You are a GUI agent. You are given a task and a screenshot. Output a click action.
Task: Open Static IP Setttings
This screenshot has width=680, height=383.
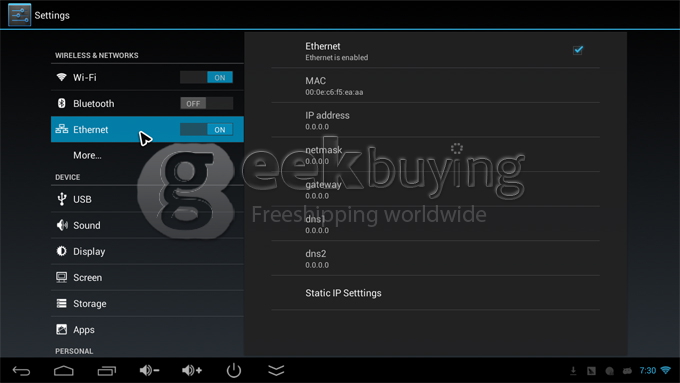click(x=435, y=293)
